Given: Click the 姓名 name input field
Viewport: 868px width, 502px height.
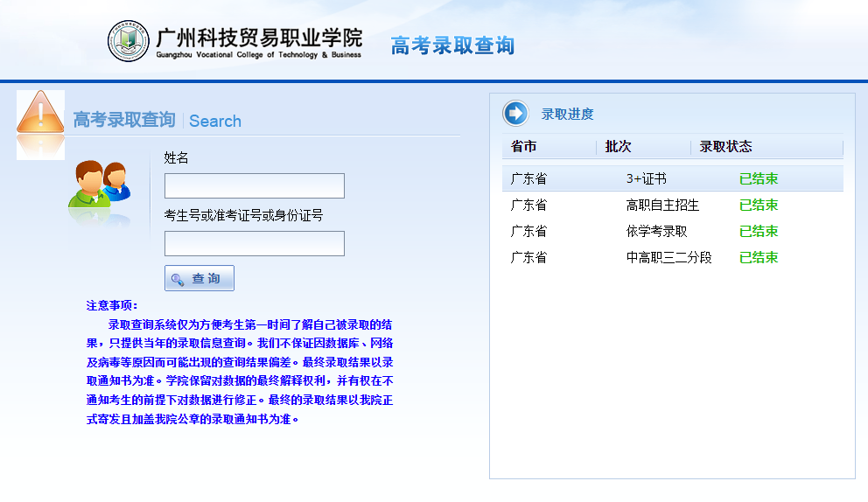Looking at the screenshot, I should [x=255, y=186].
